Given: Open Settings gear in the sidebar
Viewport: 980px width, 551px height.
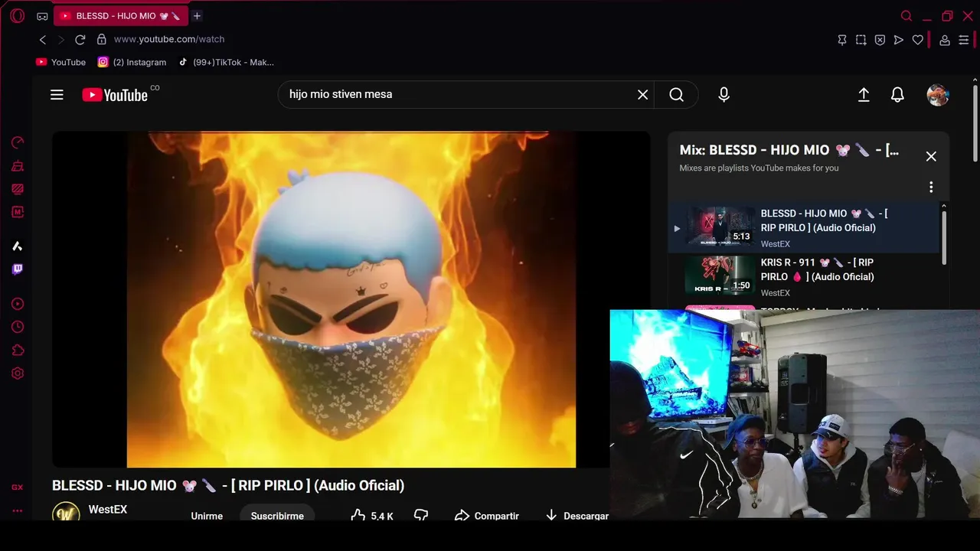Looking at the screenshot, I should [x=18, y=373].
